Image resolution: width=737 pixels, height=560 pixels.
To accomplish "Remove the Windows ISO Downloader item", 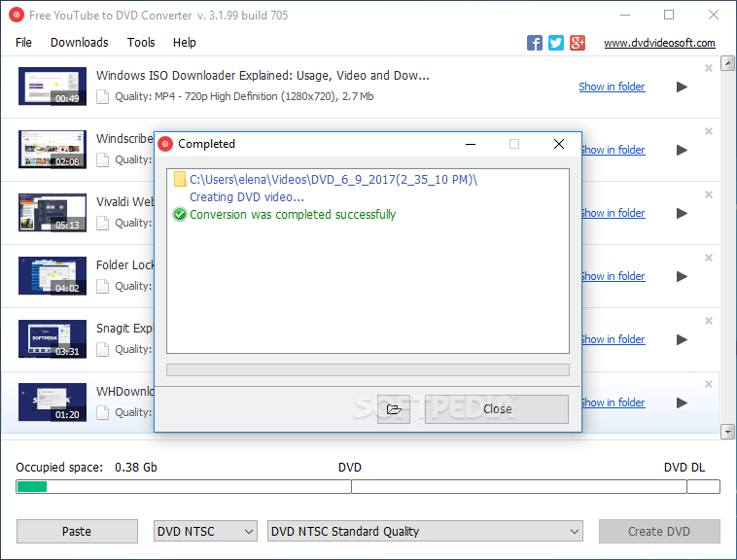I will coord(709,68).
